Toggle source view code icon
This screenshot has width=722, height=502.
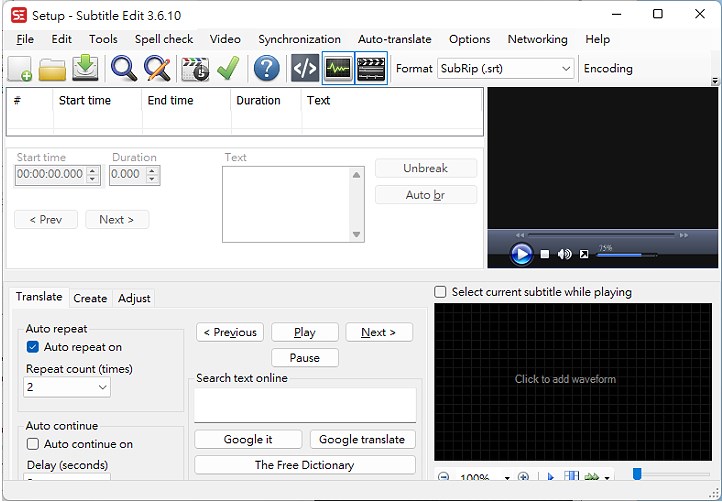coord(304,69)
